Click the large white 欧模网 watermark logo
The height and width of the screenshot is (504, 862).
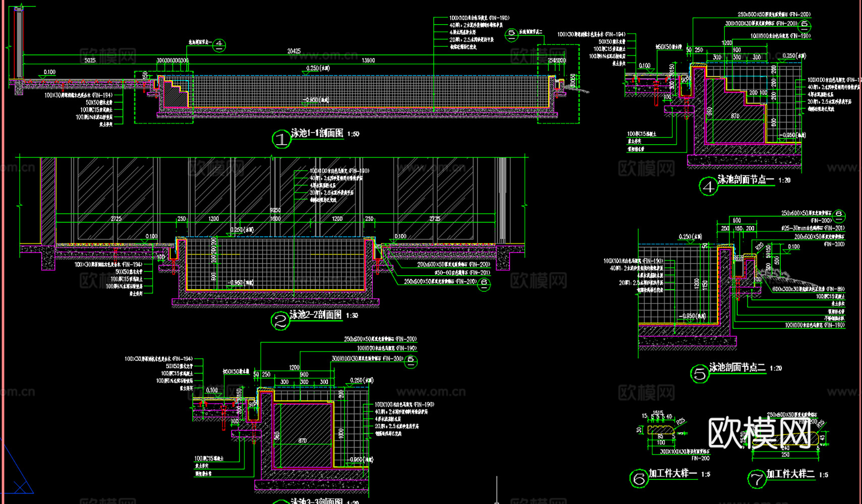coord(759,432)
